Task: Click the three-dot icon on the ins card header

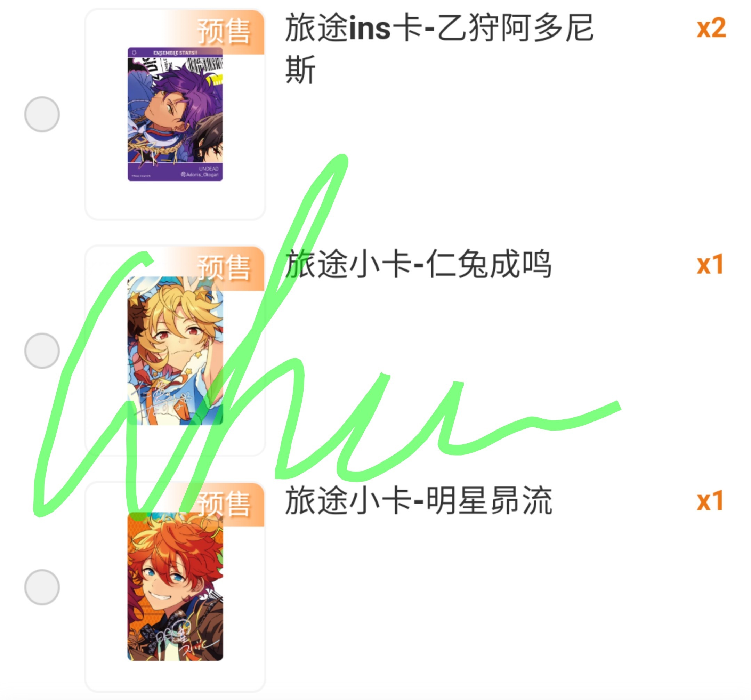Action: point(218,53)
